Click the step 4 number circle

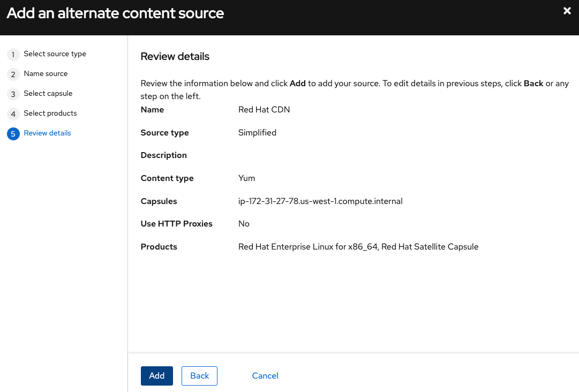click(x=13, y=114)
